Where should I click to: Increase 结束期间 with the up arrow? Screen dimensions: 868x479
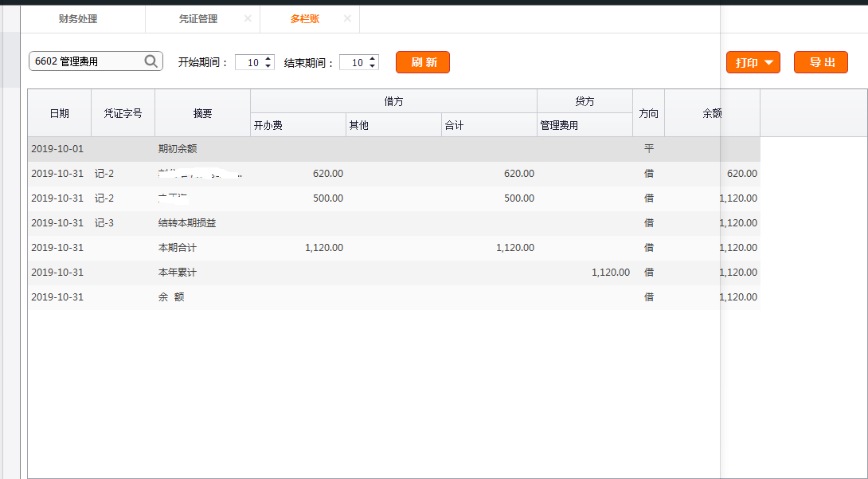[373, 58]
